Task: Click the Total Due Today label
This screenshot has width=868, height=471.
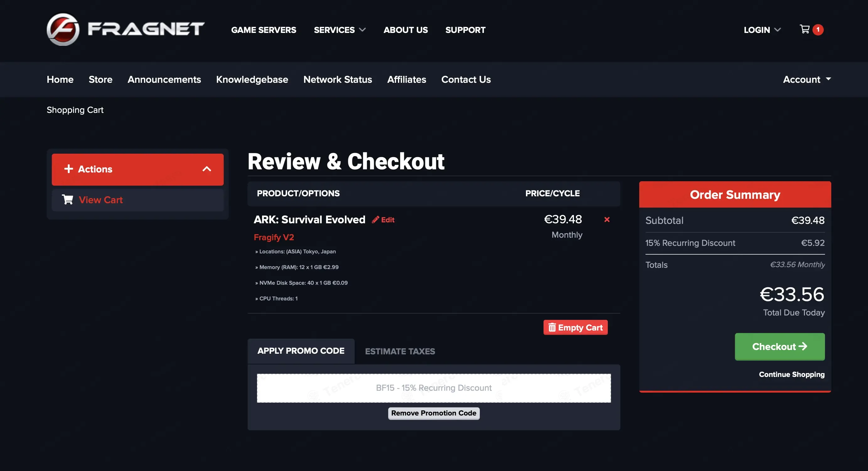Action: tap(794, 312)
